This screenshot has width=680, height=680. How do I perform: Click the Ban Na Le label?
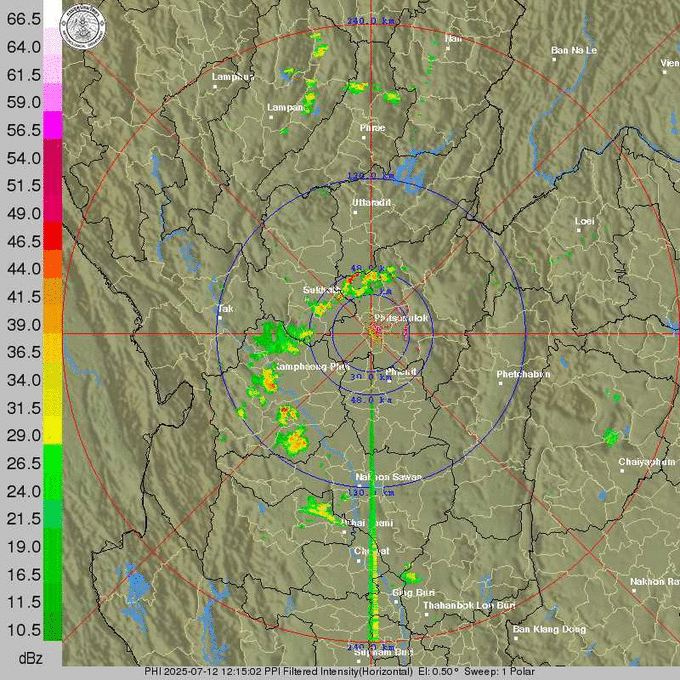[574, 50]
